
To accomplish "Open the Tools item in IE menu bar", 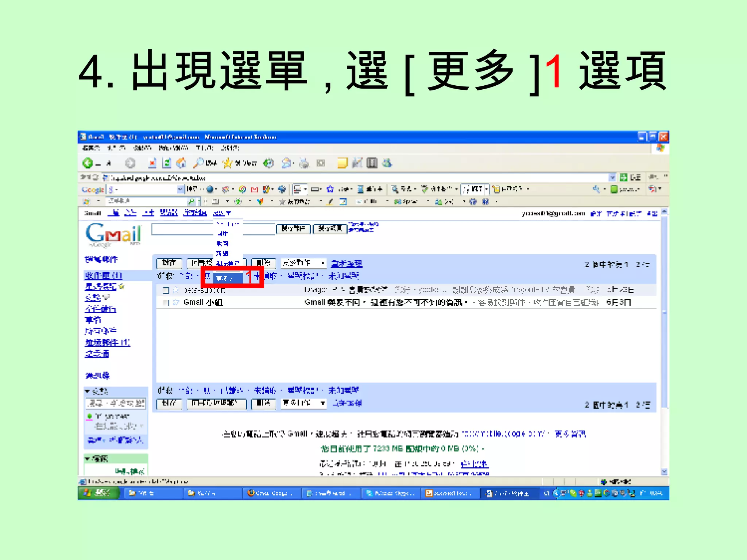I will click(205, 148).
